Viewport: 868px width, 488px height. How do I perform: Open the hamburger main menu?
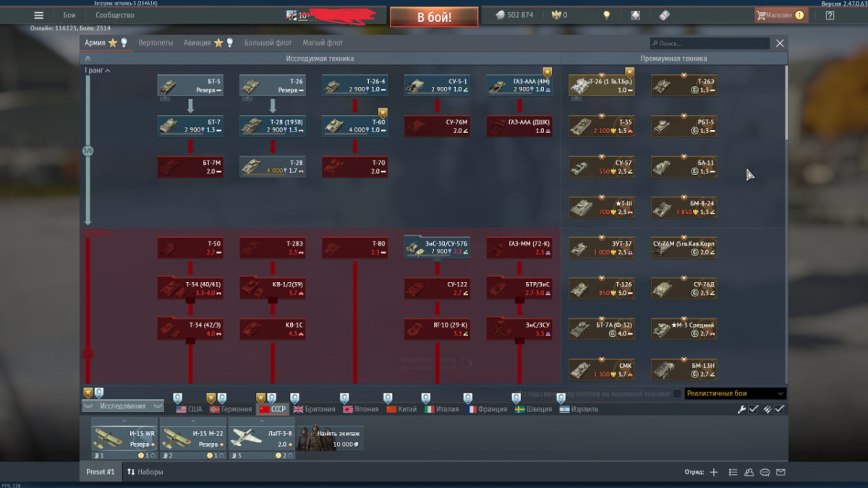(x=39, y=15)
